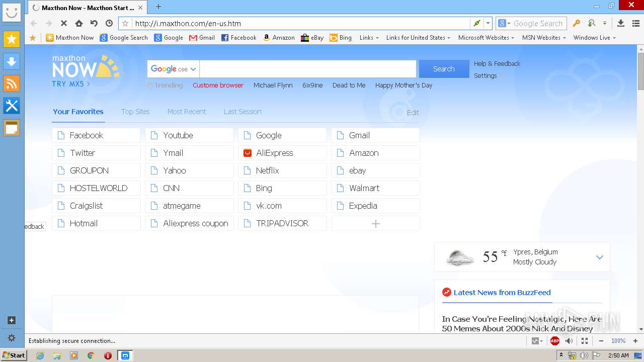The height and width of the screenshot is (362, 644).
Task: Go to the home page
Action: tap(79, 23)
